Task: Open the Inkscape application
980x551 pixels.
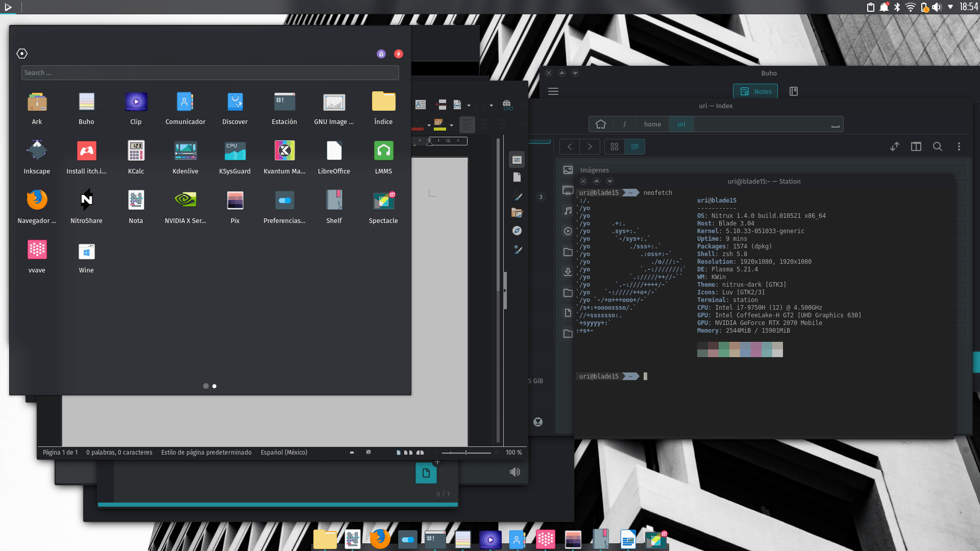Action: pyautogui.click(x=37, y=152)
